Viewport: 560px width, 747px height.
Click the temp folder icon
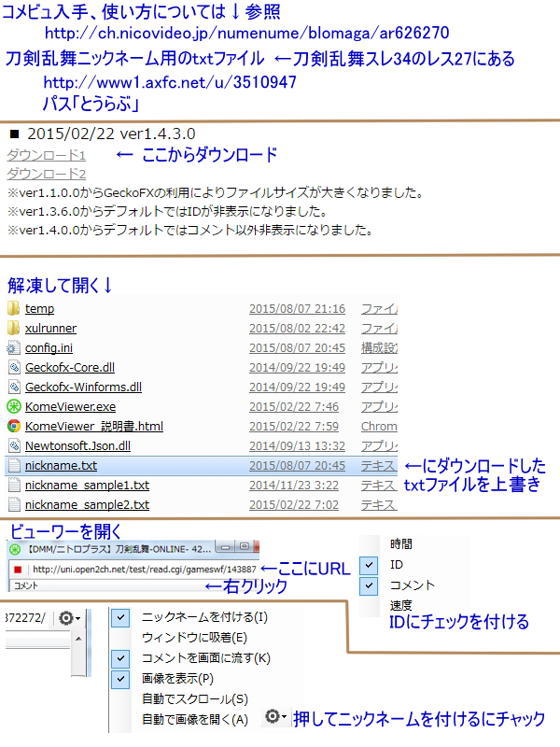pyautogui.click(x=13, y=309)
